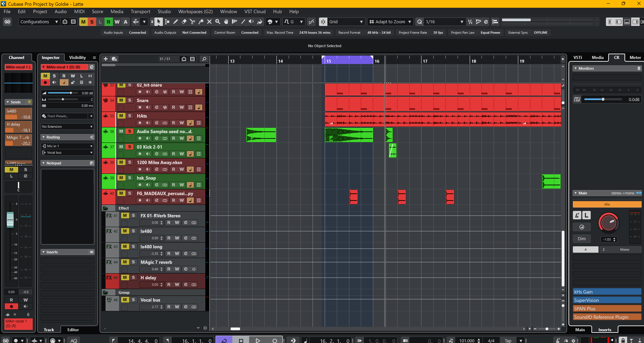Viewport: 644px width, 343px height.
Task: Click the Dim button in Control Room
Action: click(x=582, y=239)
